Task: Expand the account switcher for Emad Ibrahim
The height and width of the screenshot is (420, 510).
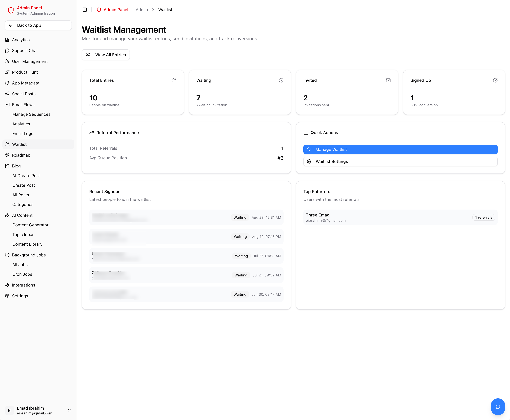Action: pyautogui.click(x=69, y=410)
